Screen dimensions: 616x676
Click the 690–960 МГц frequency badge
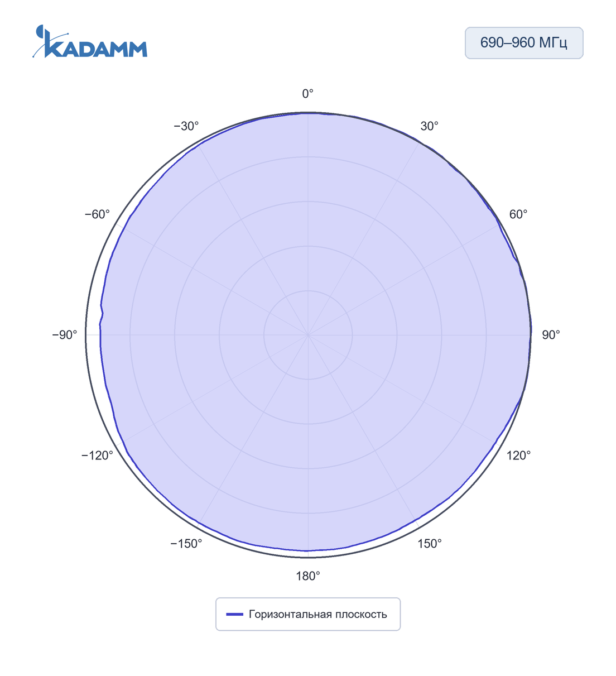click(x=524, y=43)
